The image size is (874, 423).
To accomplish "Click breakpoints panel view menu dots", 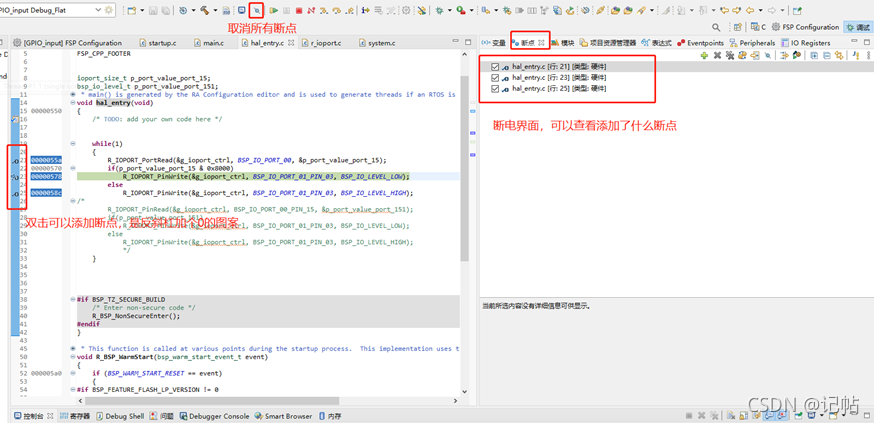I will pyautogui.click(x=868, y=55).
